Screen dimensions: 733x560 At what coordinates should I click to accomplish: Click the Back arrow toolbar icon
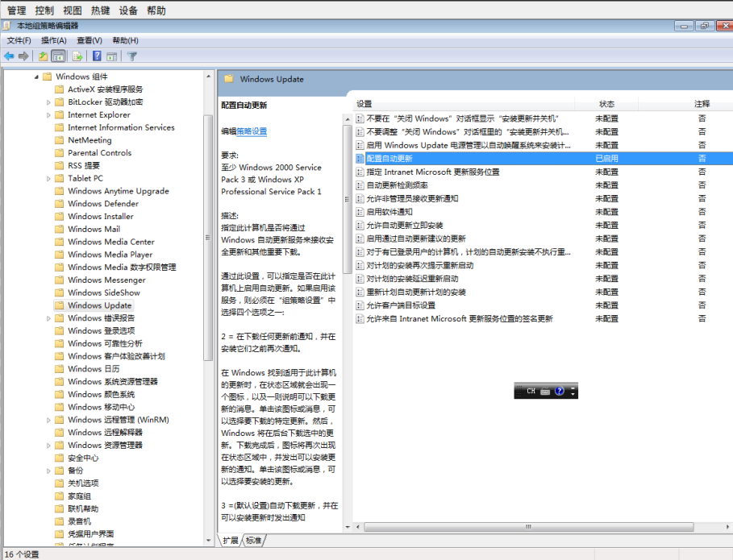pos(8,56)
